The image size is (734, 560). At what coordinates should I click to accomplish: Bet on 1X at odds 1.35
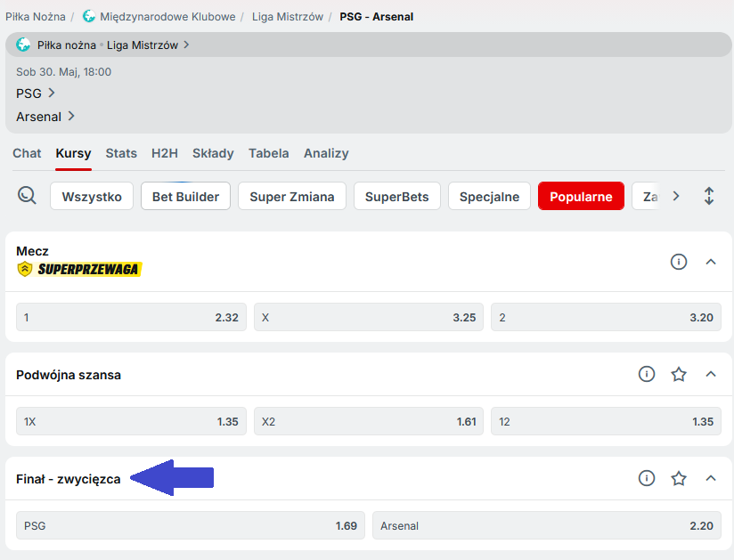(131, 421)
